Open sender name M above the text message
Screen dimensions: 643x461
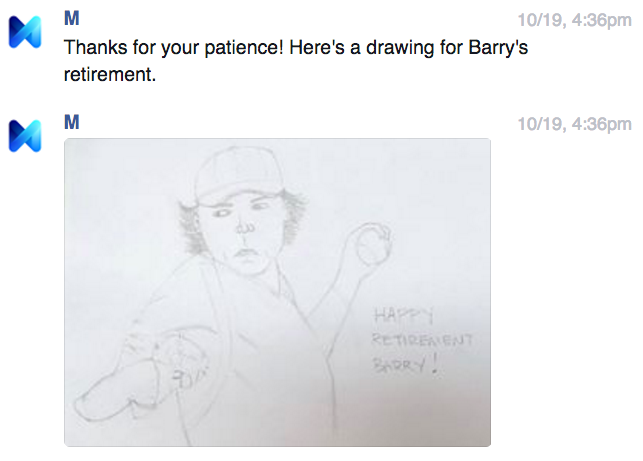click(x=71, y=19)
